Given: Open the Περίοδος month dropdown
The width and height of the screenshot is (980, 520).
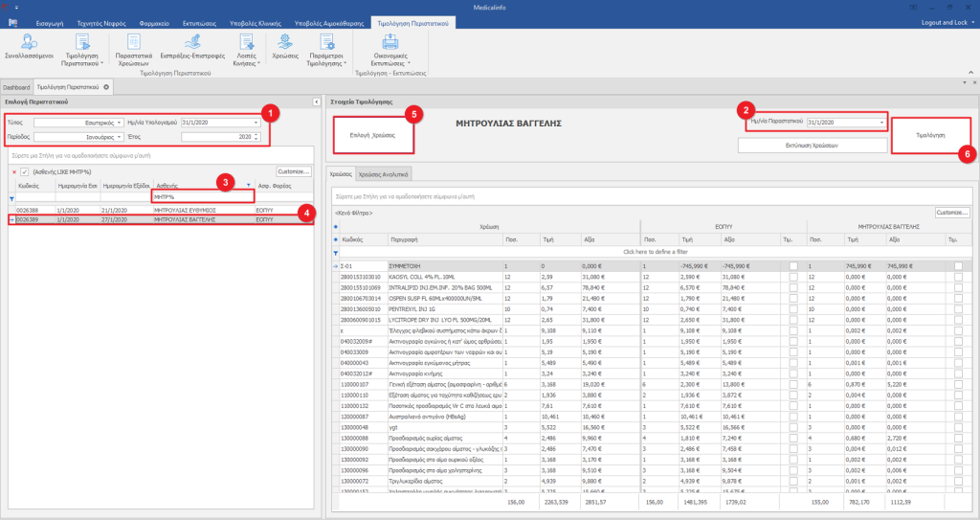Looking at the screenshot, I should [121, 137].
